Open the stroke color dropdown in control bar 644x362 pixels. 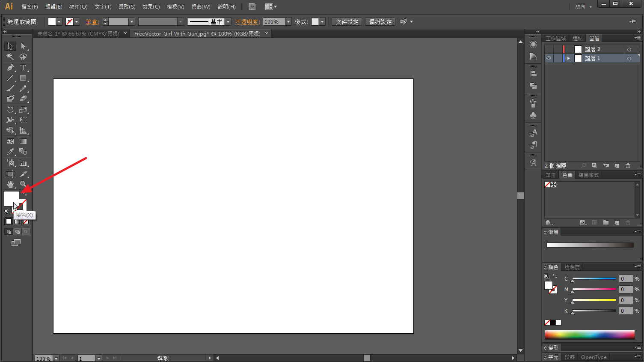point(77,22)
